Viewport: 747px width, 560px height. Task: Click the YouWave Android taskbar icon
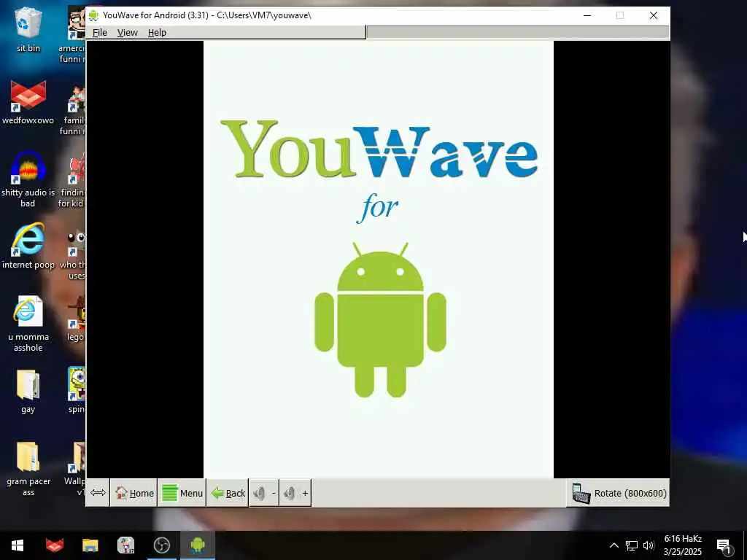[x=198, y=545]
